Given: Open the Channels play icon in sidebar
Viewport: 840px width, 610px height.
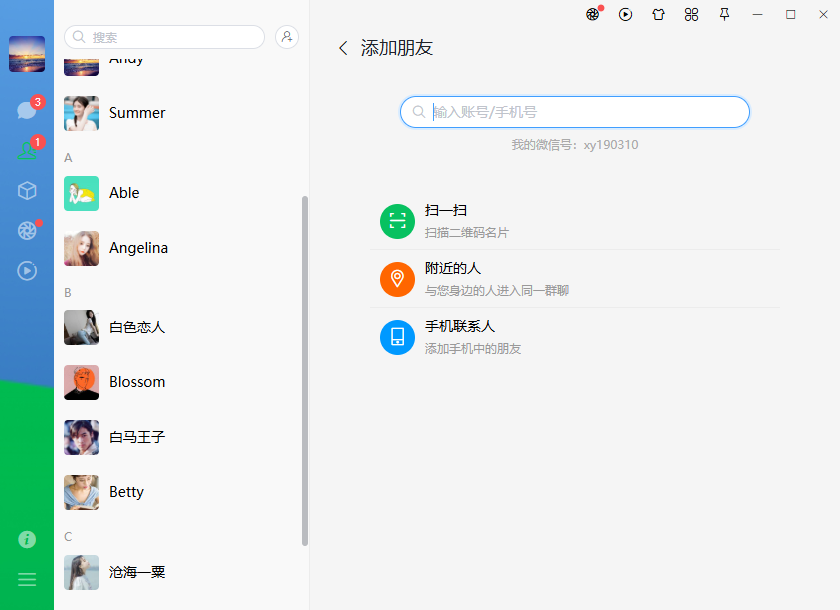Looking at the screenshot, I should [27, 270].
